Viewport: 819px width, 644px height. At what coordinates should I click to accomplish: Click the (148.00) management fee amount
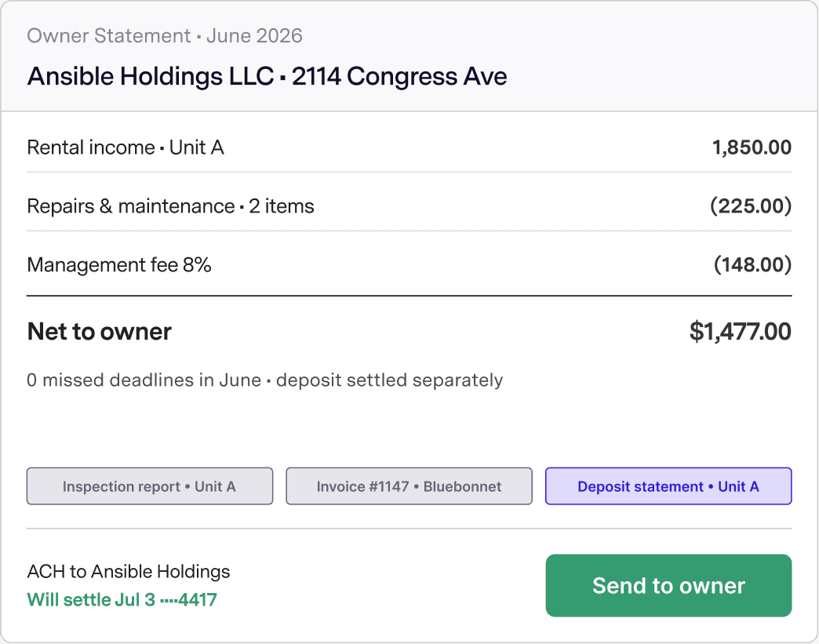click(x=752, y=264)
